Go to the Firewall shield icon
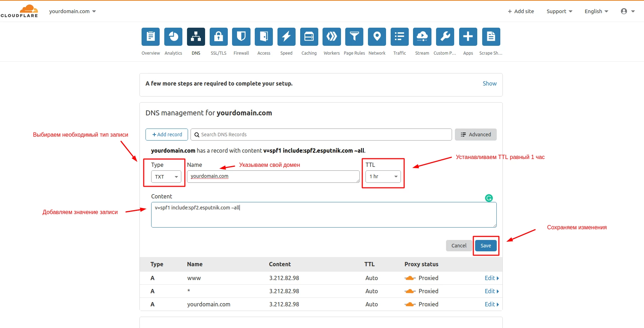 [241, 37]
